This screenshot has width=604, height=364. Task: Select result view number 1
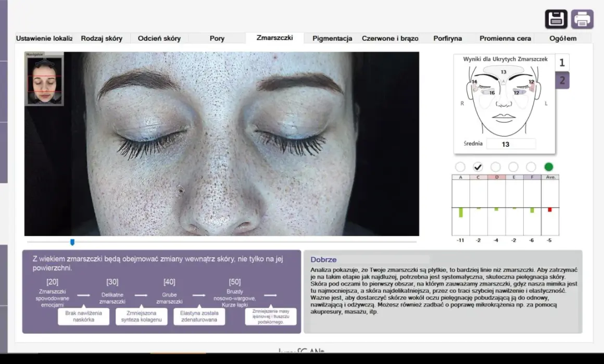click(562, 62)
